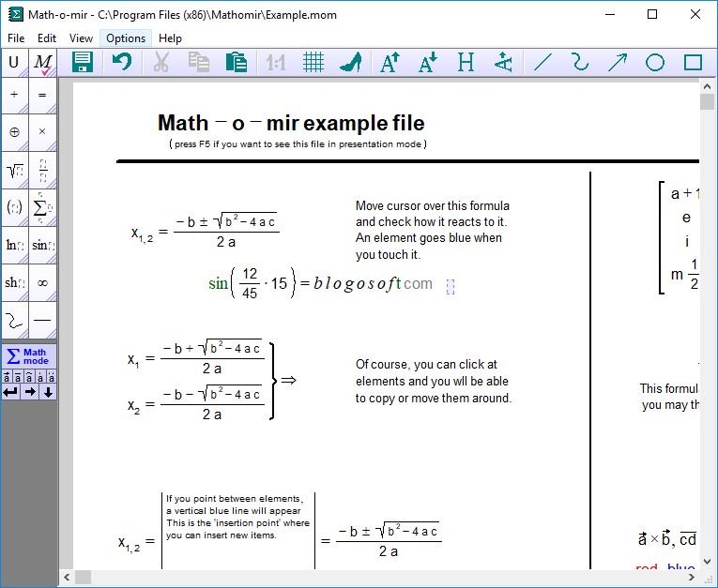718x588 pixels.
Task: Click the Save diskette icon
Action: pyautogui.click(x=83, y=62)
